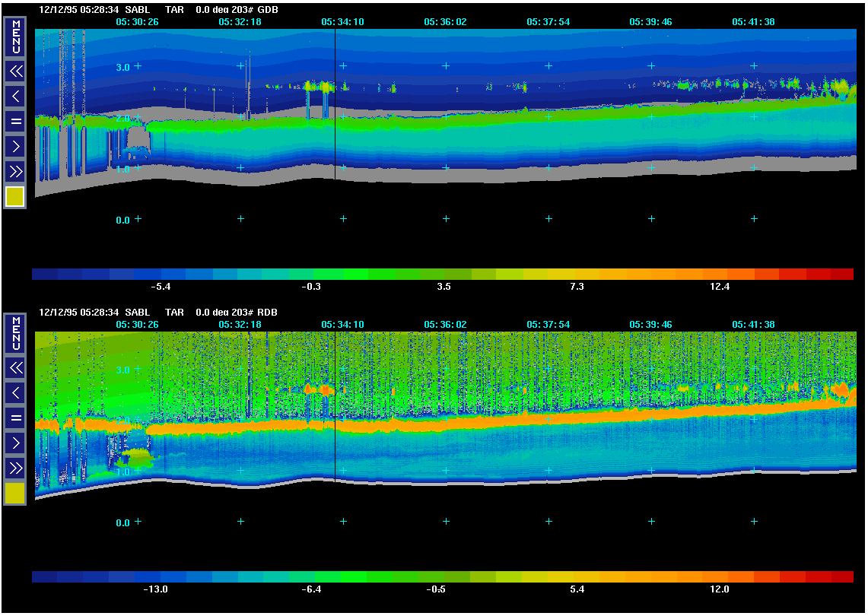Click the single-right step arrow in top panel
The height and width of the screenshot is (616, 868).
(15, 146)
